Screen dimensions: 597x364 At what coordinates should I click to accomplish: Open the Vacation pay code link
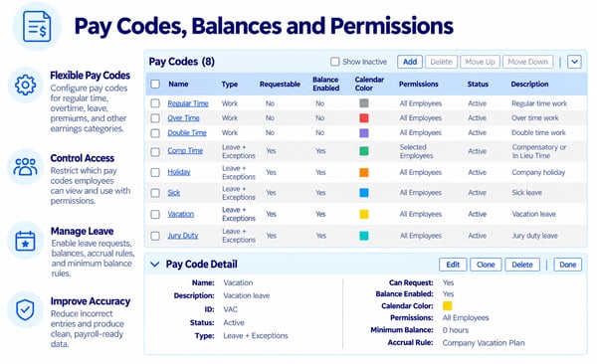[180, 214]
